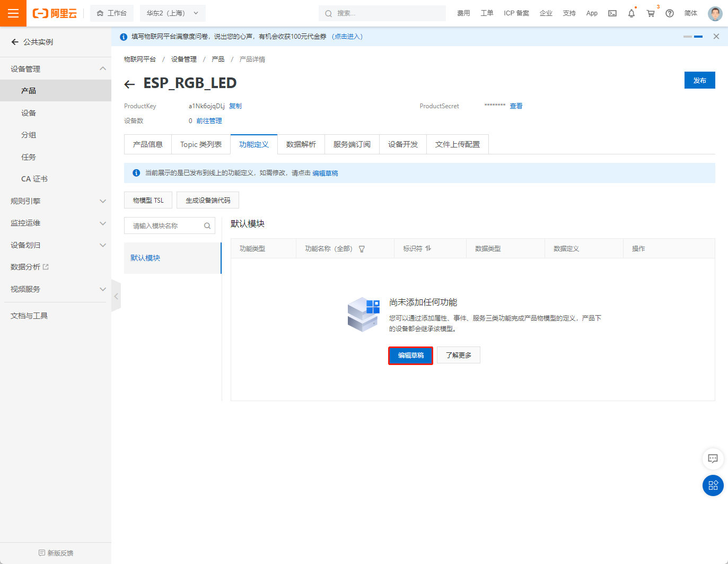Focus the 请输入模块名称 input field
728x564 pixels.
(x=170, y=225)
